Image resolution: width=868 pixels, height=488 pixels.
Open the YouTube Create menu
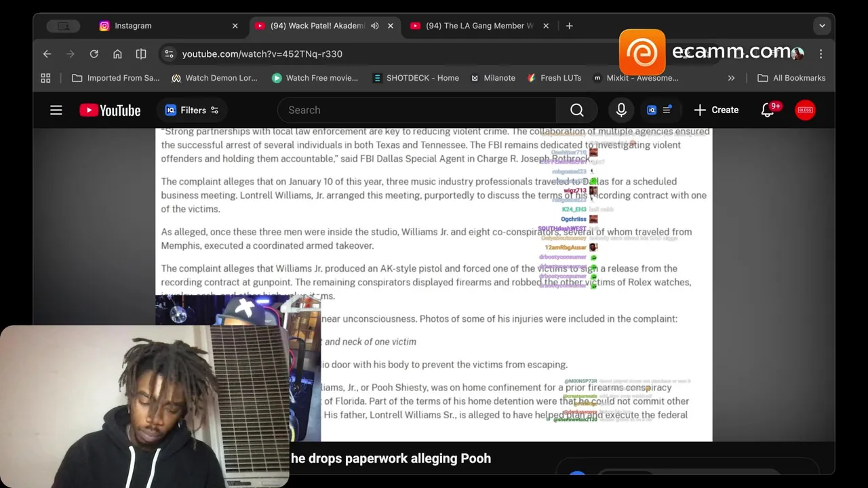pyautogui.click(x=716, y=110)
